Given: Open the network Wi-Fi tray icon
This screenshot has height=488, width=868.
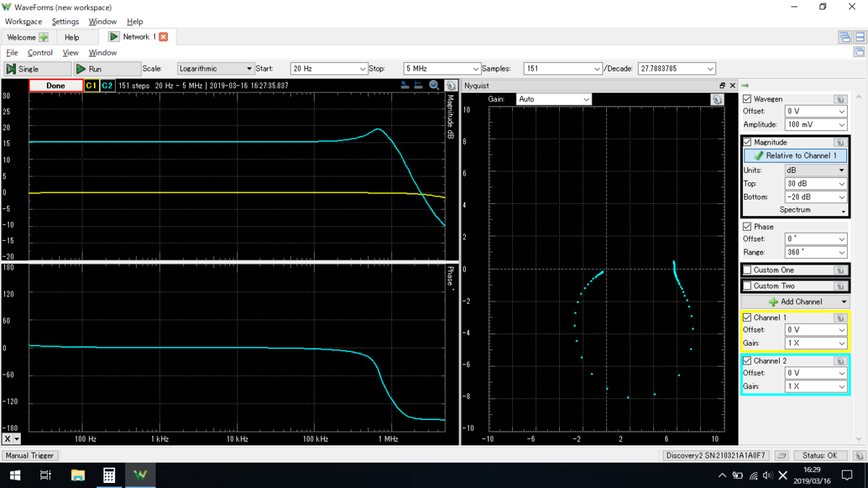Looking at the screenshot, I should [x=753, y=475].
